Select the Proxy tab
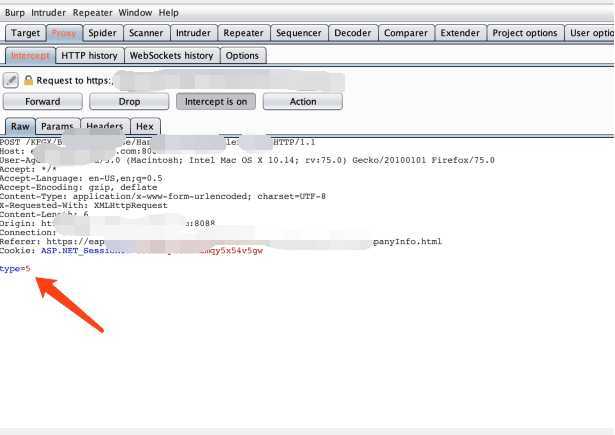Viewport: 615px width, 435px height. 64,33
